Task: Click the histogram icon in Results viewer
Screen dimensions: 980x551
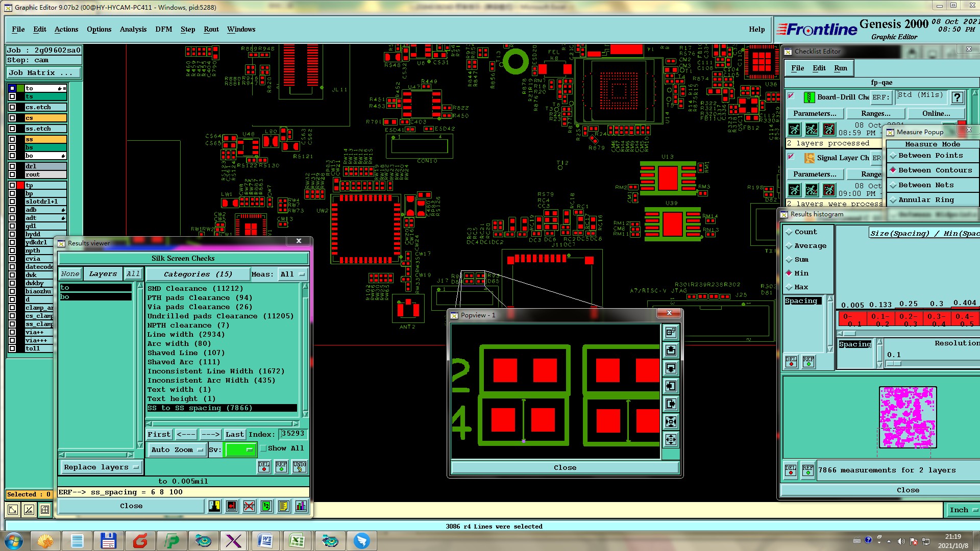Action: [x=301, y=506]
